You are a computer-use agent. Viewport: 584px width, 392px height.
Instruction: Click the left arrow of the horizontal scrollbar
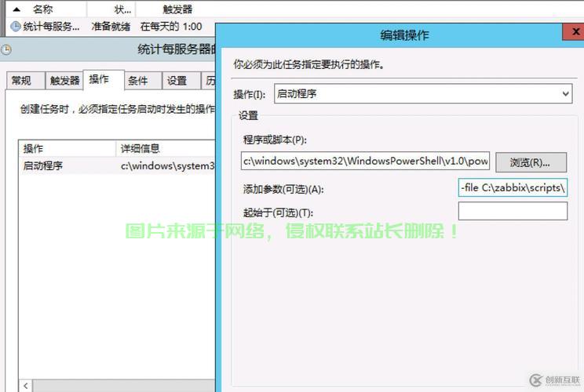click(x=27, y=386)
